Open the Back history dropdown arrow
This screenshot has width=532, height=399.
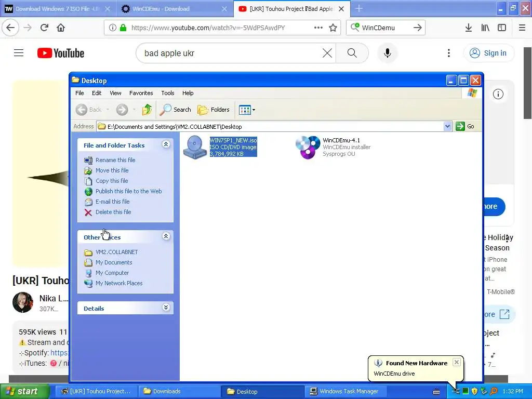pyautogui.click(x=108, y=110)
